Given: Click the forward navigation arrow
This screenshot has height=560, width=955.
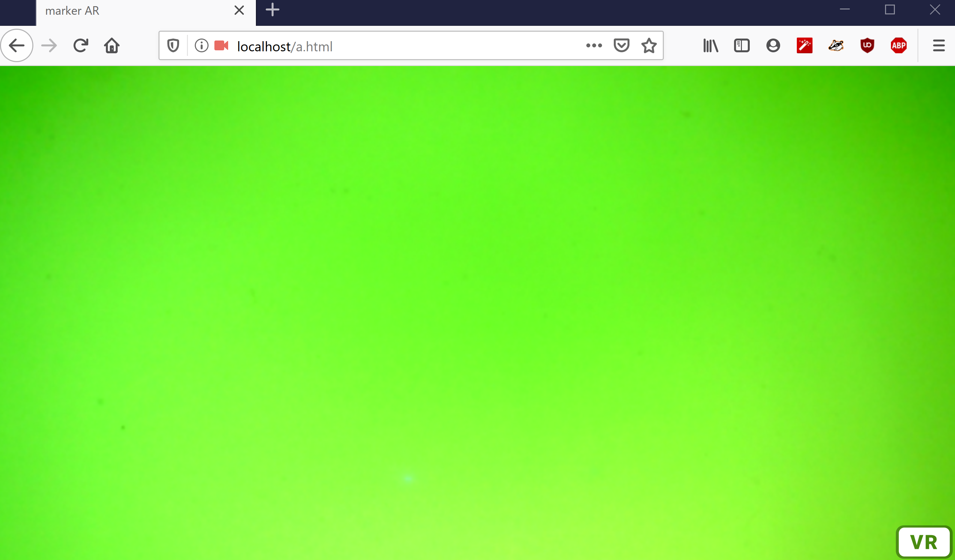Looking at the screenshot, I should tap(49, 46).
